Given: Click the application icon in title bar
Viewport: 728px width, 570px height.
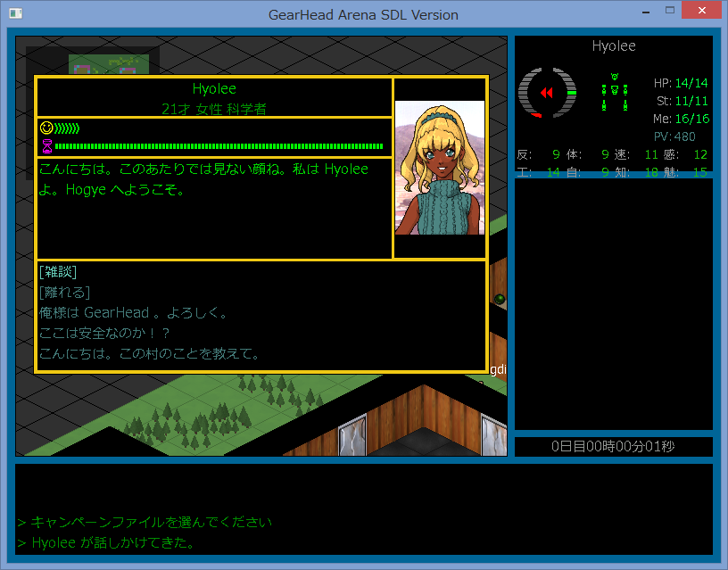Looking at the screenshot, I should coord(16,13).
